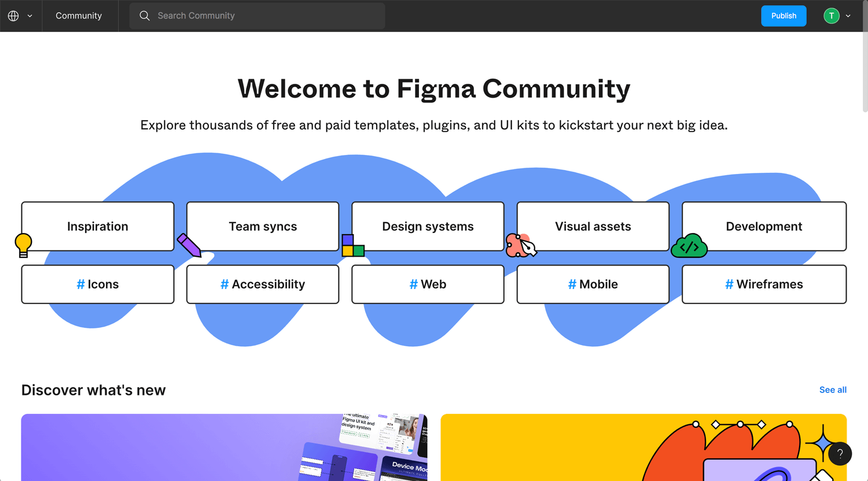
Task: Click the globe icon in the top bar
Action: pos(13,16)
